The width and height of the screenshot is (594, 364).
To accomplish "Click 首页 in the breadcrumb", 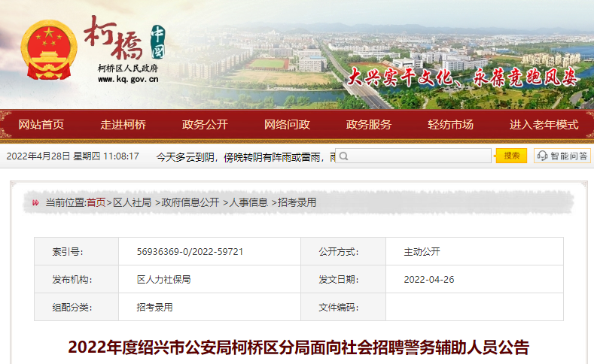I will [96, 202].
